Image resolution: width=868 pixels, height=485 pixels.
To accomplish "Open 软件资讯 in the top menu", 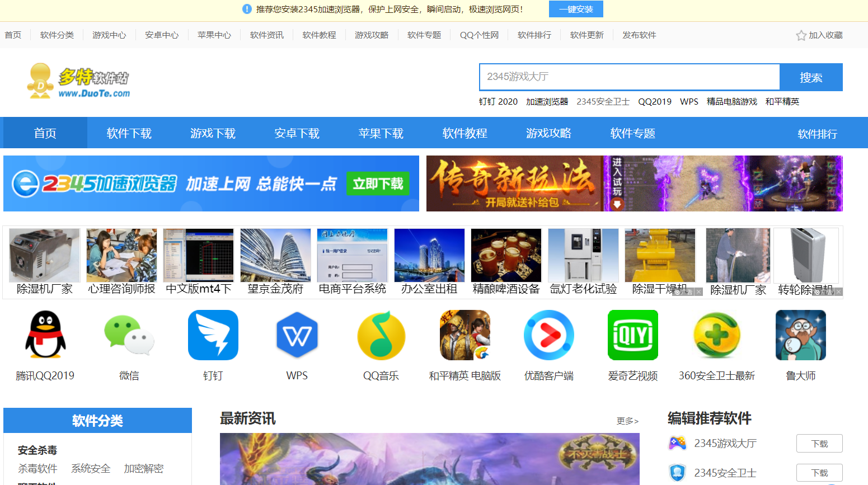I will (x=267, y=35).
